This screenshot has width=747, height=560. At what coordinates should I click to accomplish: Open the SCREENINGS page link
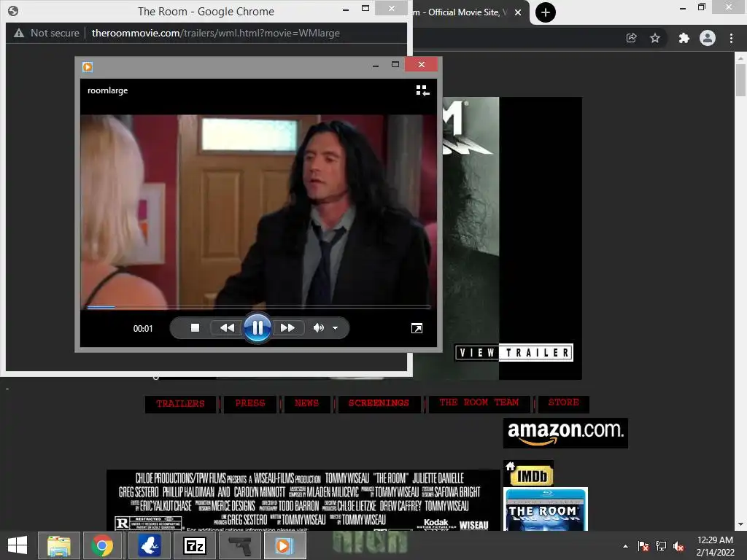[x=379, y=403]
